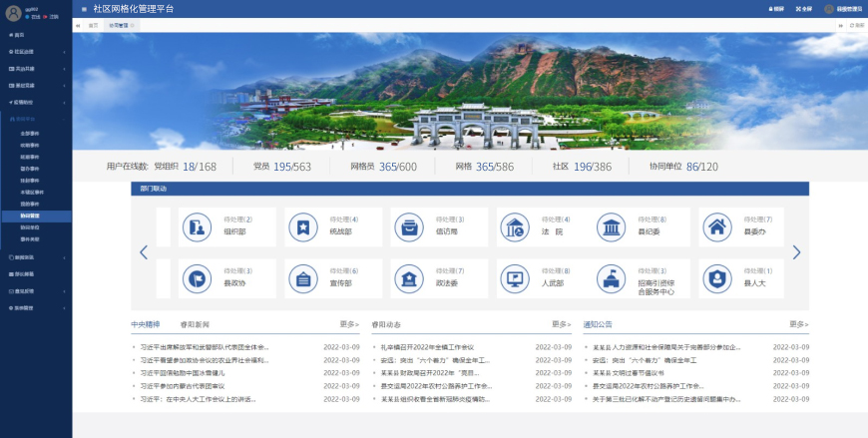Click the 刷新 refresh button
This screenshot has height=438, width=868.
(855, 25)
